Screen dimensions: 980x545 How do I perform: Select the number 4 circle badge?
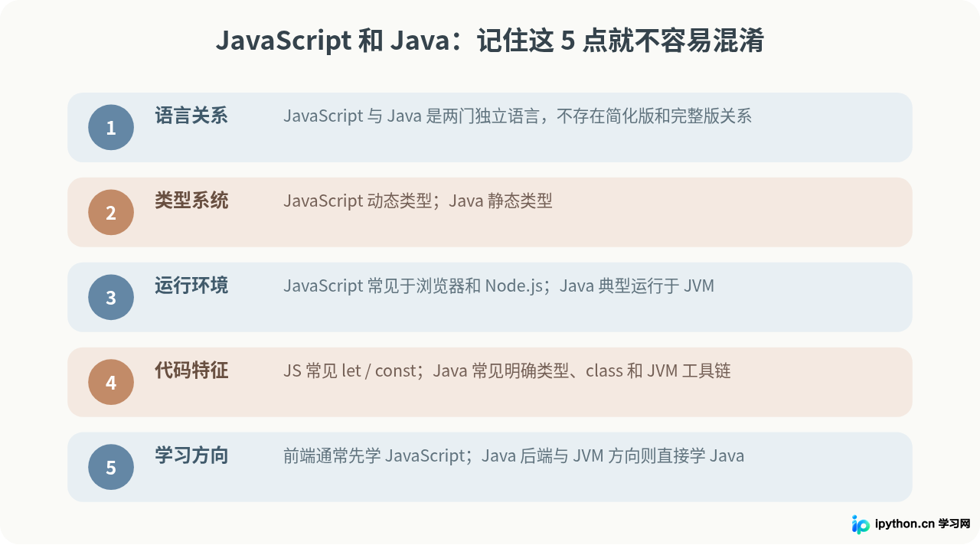click(x=111, y=382)
